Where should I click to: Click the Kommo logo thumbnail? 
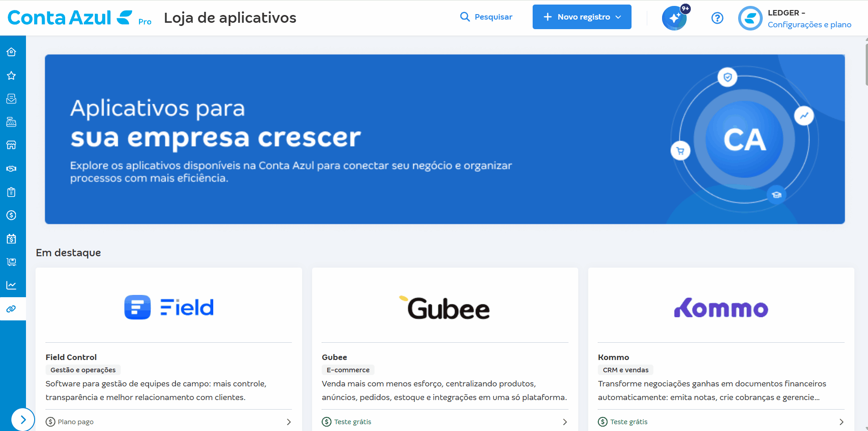point(721,308)
